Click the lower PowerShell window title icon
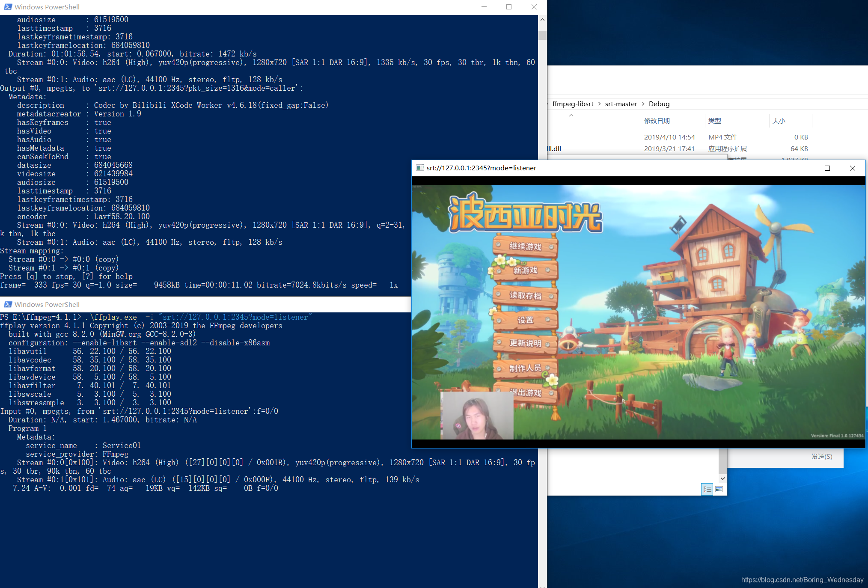The height and width of the screenshot is (588, 868). (8, 304)
